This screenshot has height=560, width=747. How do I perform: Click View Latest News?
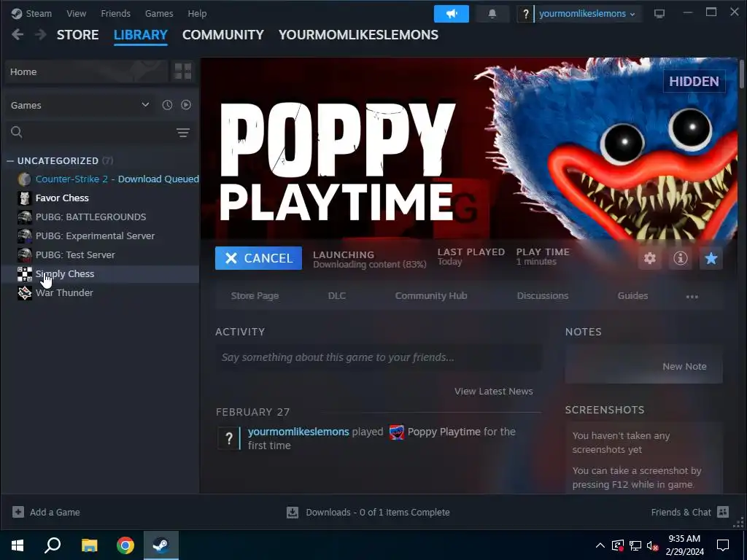[494, 392]
